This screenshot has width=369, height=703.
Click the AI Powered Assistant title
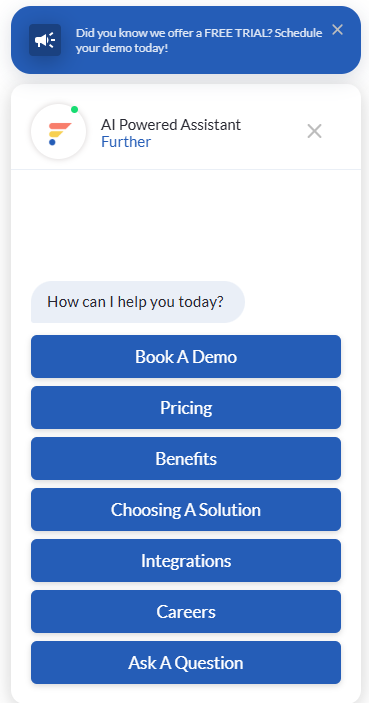[x=171, y=125]
